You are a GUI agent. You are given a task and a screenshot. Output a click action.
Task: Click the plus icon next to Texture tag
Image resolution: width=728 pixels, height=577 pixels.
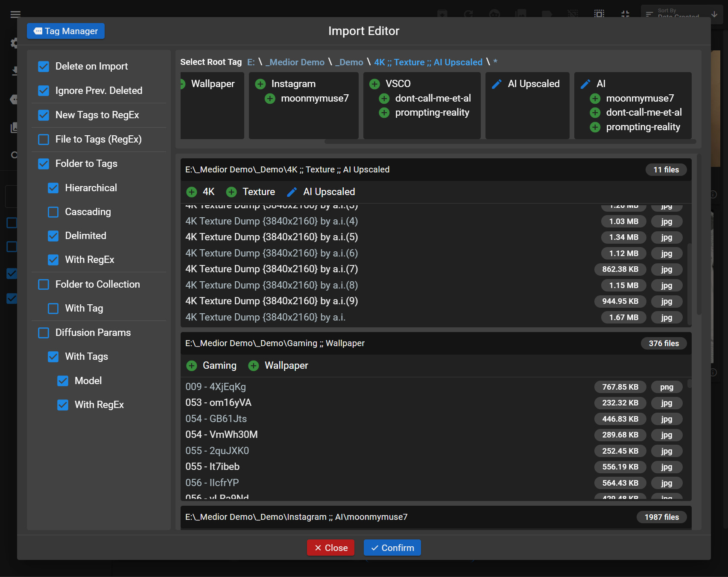click(x=231, y=192)
